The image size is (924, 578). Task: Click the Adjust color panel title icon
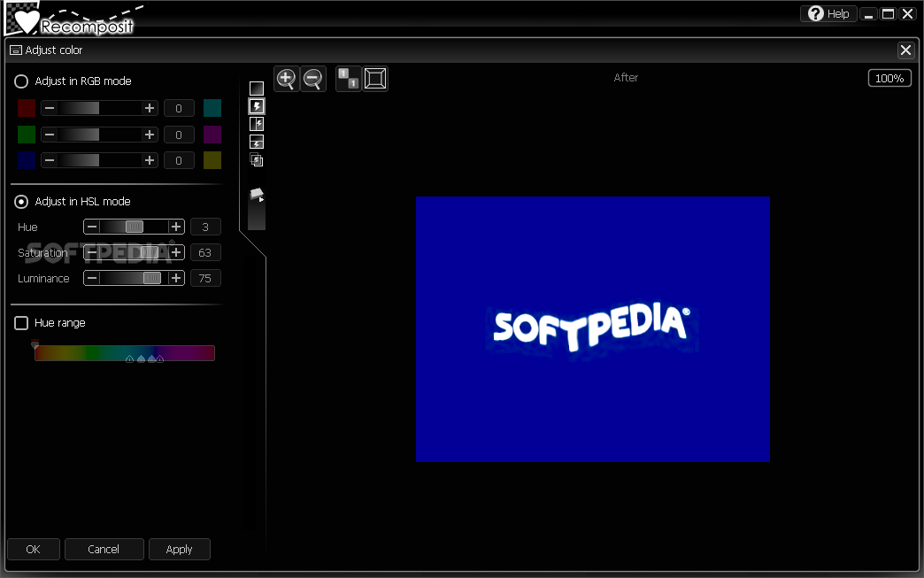point(16,50)
